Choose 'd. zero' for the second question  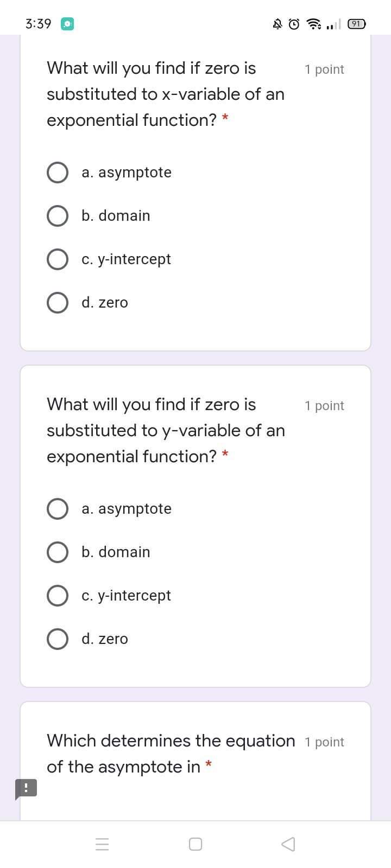tap(58, 639)
